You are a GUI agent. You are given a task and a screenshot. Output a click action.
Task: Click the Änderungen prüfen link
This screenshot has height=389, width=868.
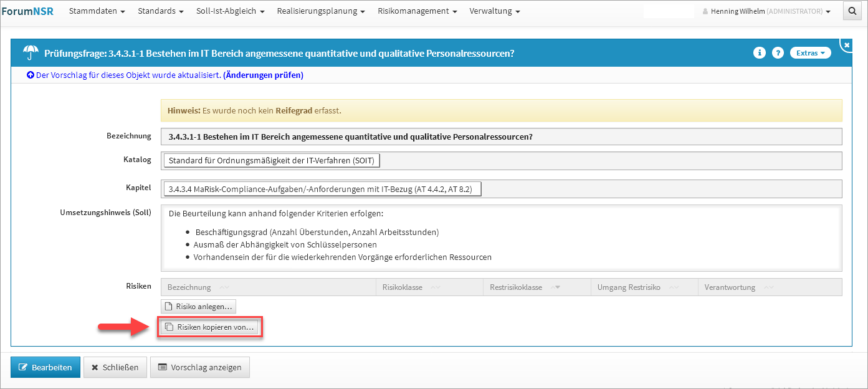263,75
